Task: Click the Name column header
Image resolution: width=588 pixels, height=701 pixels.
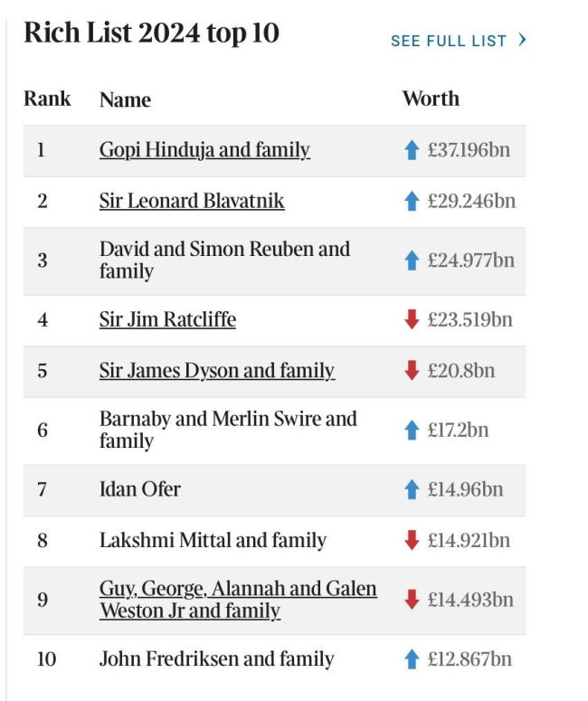Action: (x=125, y=99)
